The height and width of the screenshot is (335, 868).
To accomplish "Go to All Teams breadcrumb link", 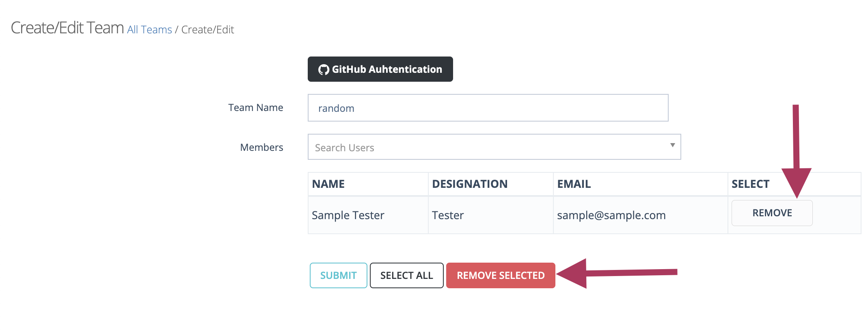I will (149, 30).
